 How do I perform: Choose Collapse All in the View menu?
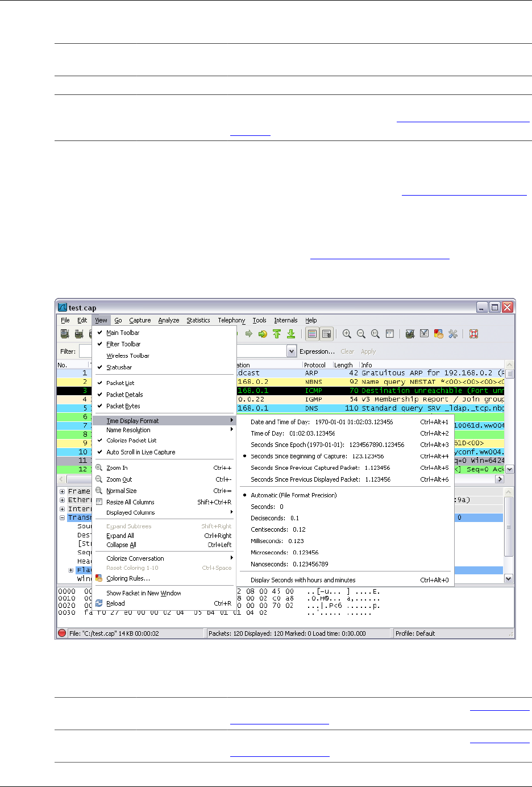(x=164, y=545)
